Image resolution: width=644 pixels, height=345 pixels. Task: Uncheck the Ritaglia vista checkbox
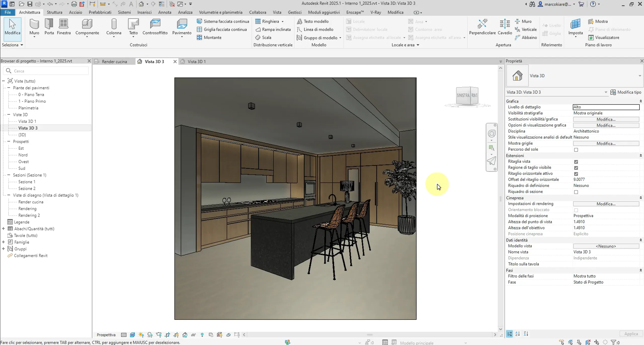coord(576,162)
